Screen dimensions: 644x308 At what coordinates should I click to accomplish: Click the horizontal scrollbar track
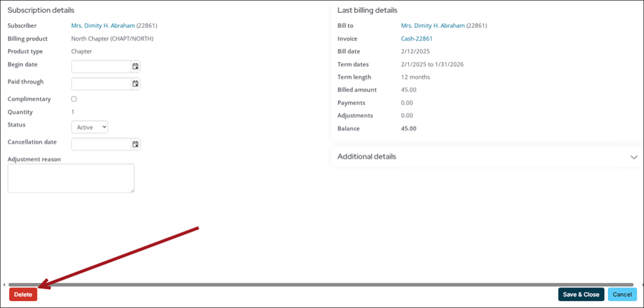click(x=322, y=284)
